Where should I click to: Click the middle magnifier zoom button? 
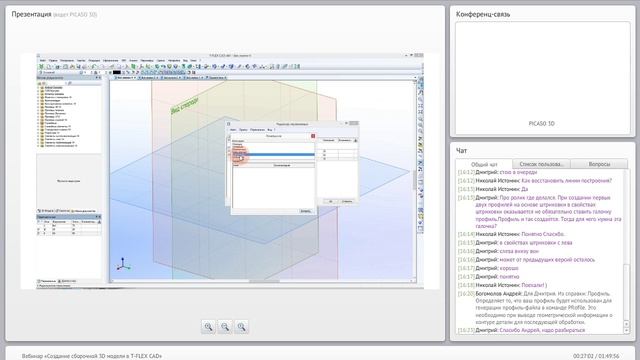[225, 327]
